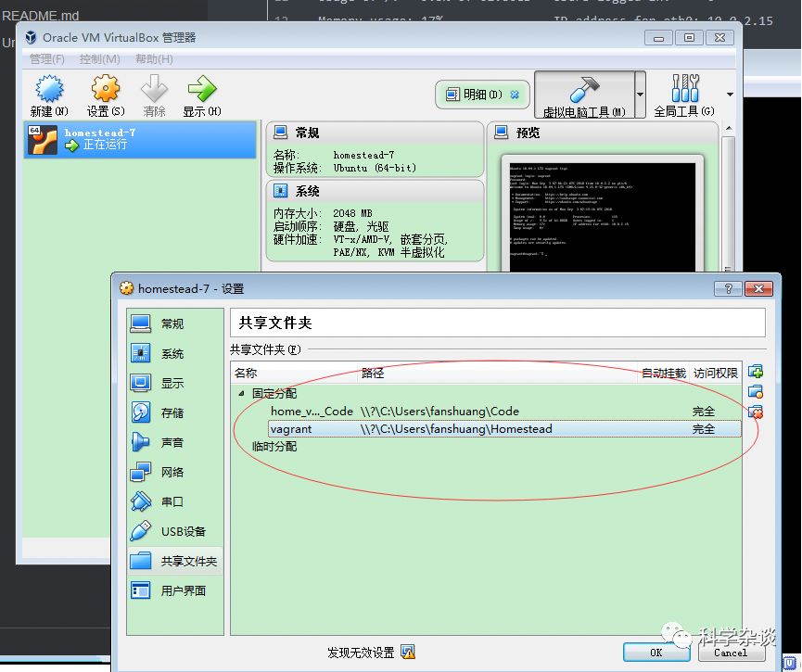Screen dimensions: 802x672
Task: Select the 临时分配 tree group
Action: (x=274, y=447)
